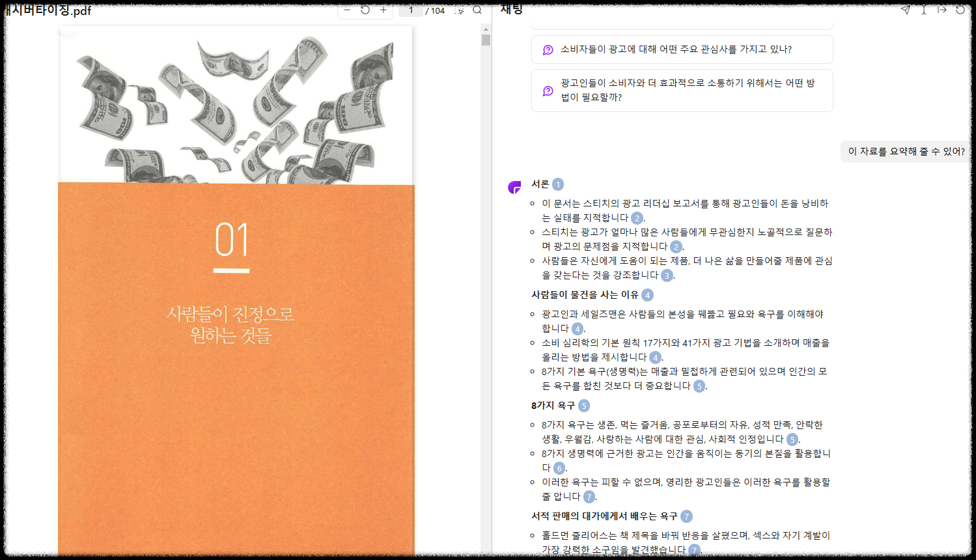Click citation 4 beside 사람들이 물건을 사는 이유
The width and height of the screenshot is (976, 560).
coord(647,294)
